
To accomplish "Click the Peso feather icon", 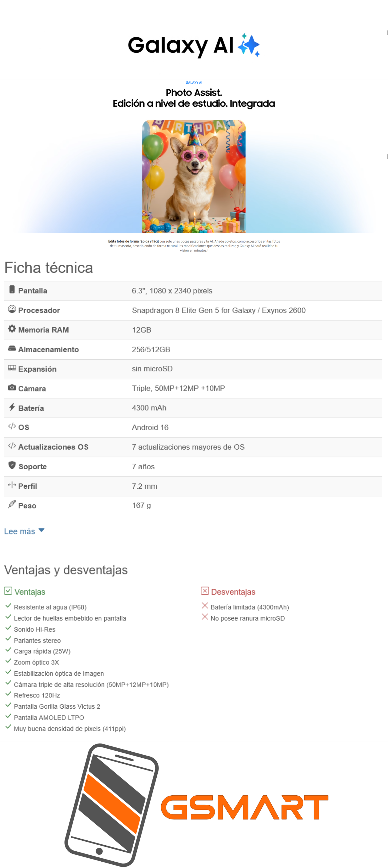I will 12,504.
